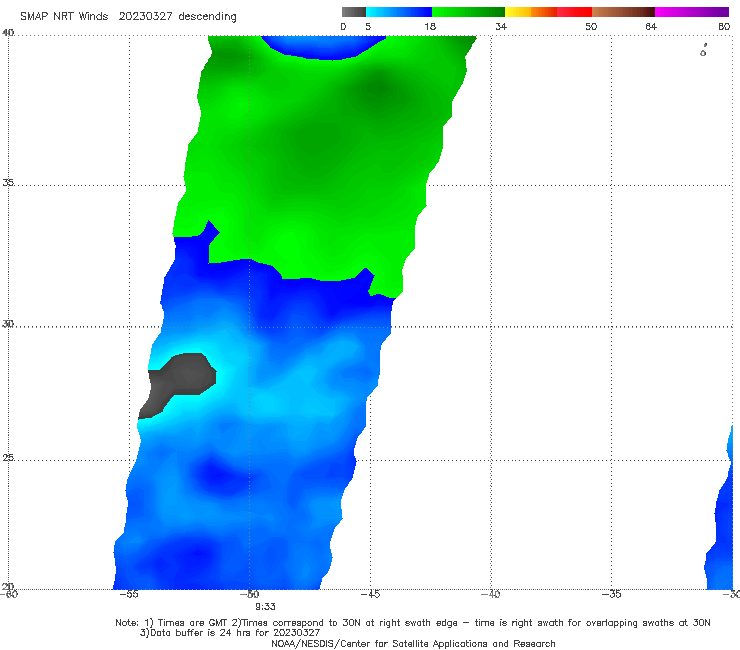Viewport: 740px width, 650px height.
Task: Click the '34' label under the color bar
Action: pyautogui.click(x=501, y=27)
